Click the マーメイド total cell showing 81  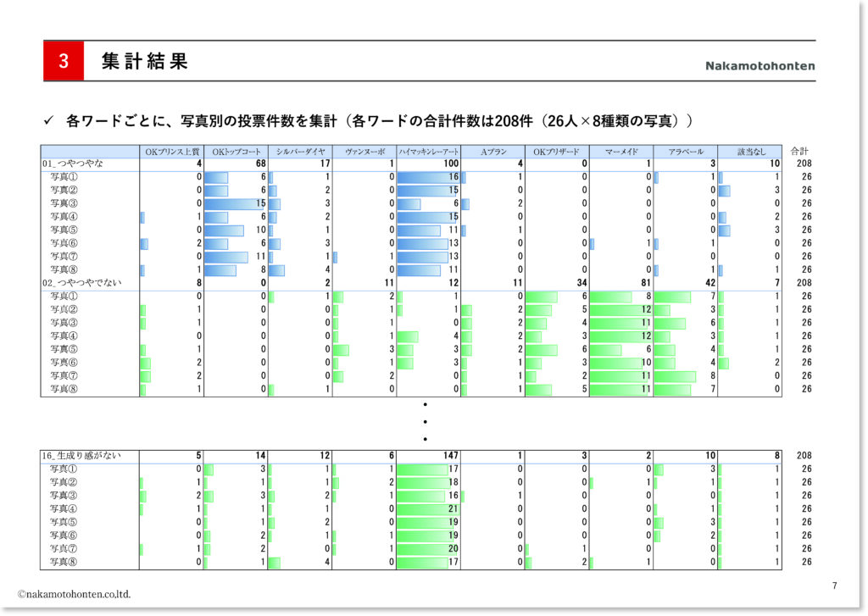pyautogui.click(x=620, y=283)
